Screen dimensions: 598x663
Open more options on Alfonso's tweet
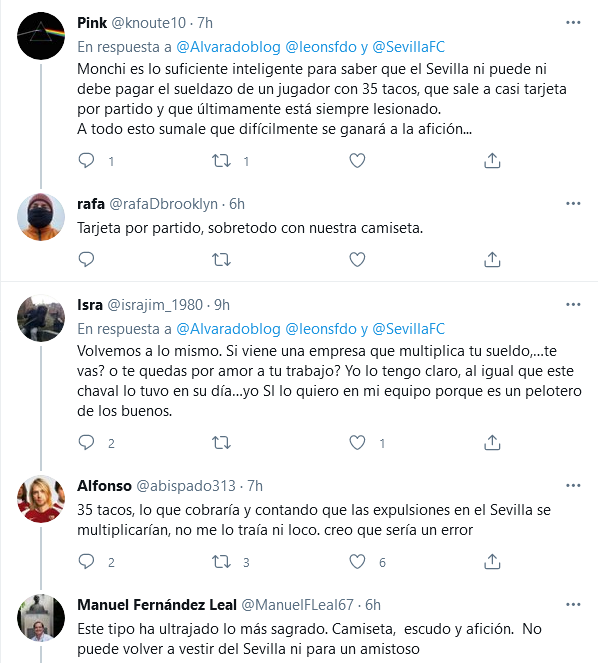pyautogui.click(x=573, y=485)
